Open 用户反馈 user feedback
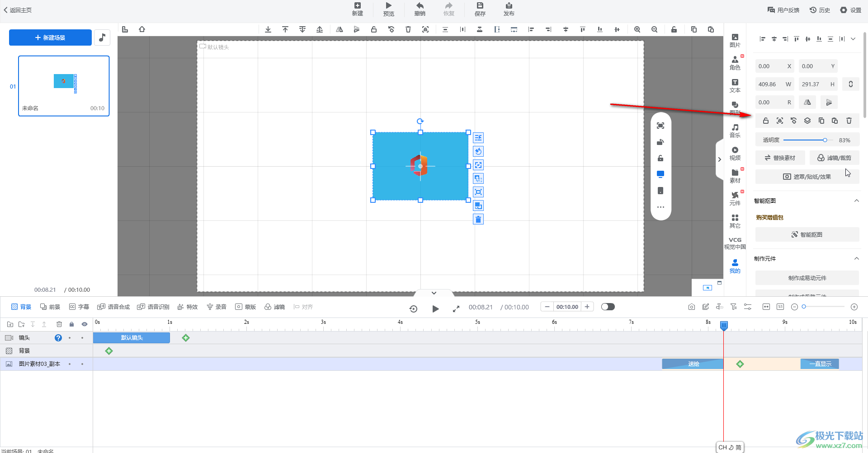The height and width of the screenshot is (453, 868). click(783, 10)
